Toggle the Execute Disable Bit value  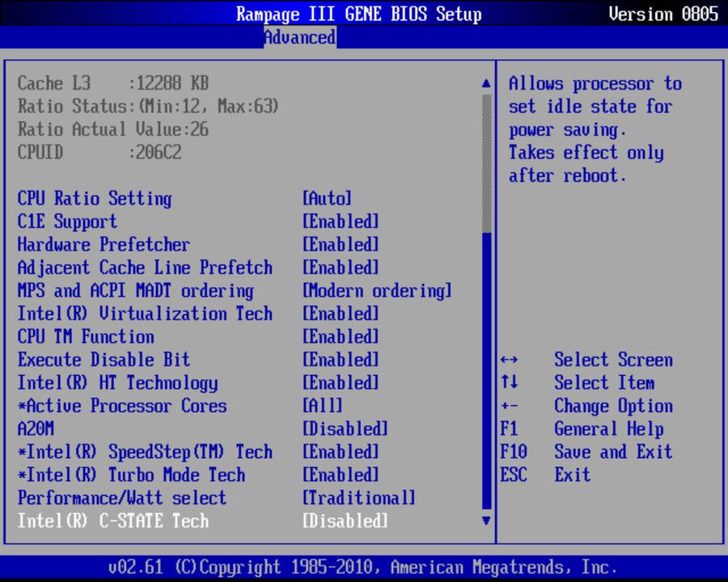341,360
